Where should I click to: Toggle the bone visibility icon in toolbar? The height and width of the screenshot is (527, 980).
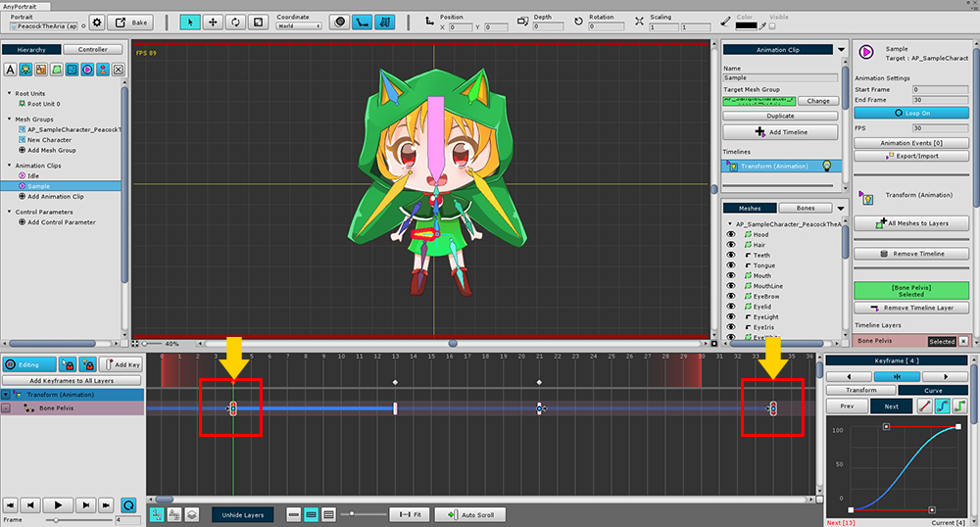(x=362, y=23)
